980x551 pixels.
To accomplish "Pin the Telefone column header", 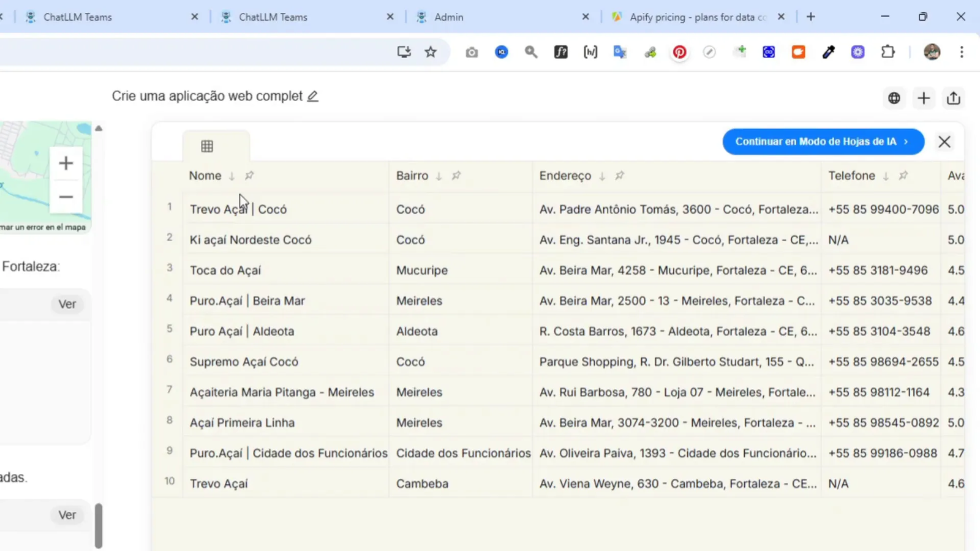I will (x=903, y=176).
